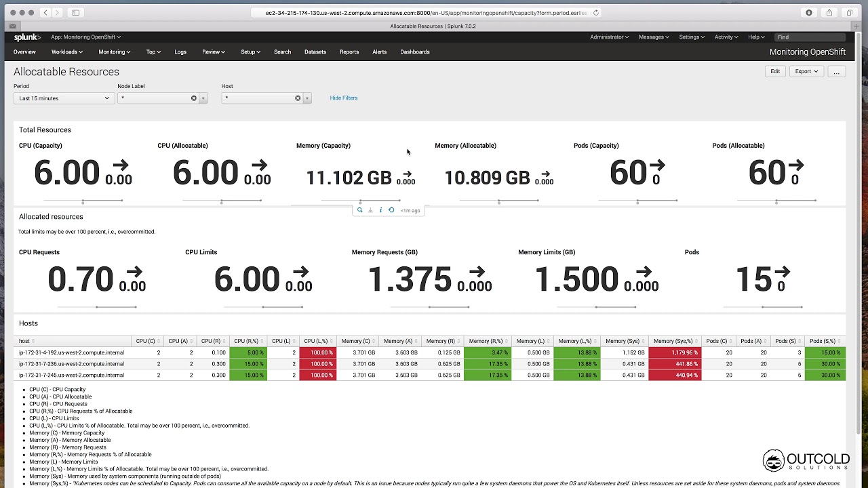The width and height of the screenshot is (868, 488).
Task: Open the Dashboards page
Action: 415,52
